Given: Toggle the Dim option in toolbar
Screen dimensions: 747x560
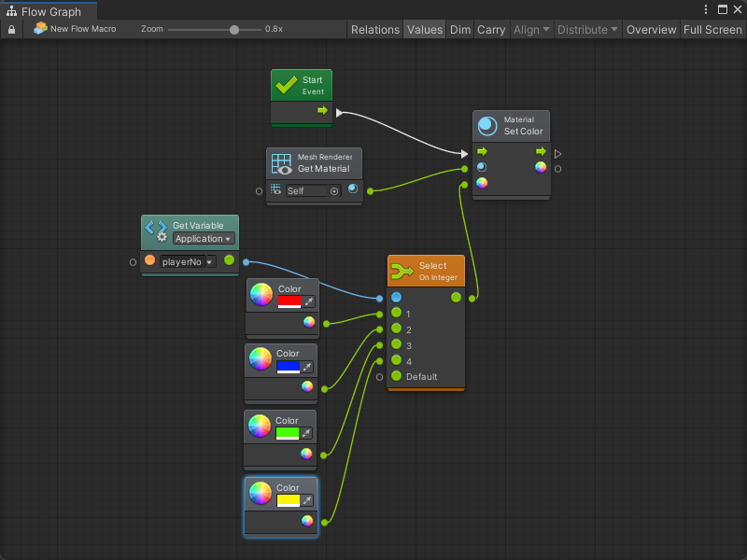Looking at the screenshot, I should point(460,30).
